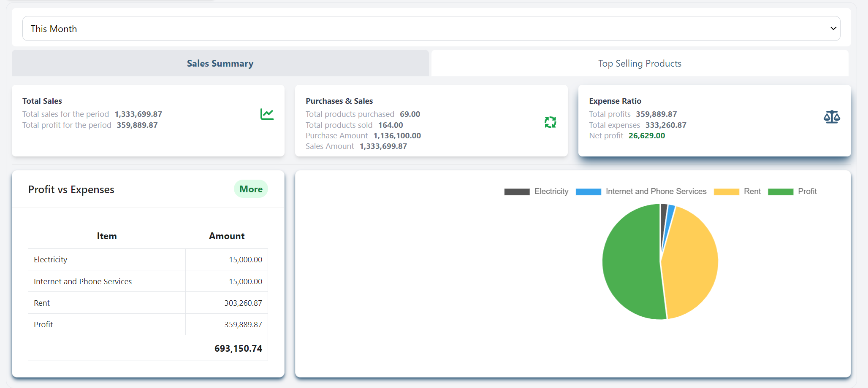The image size is (868, 388).
Task: Click the green refresh arrows icon in Purchases & Sales
Action: click(550, 122)
